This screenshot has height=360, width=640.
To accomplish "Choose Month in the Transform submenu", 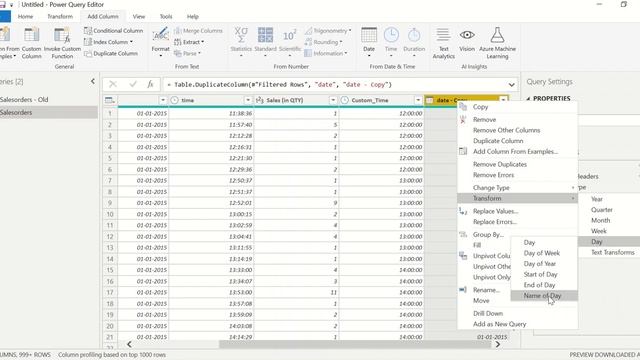I will (x=609, y=220).
